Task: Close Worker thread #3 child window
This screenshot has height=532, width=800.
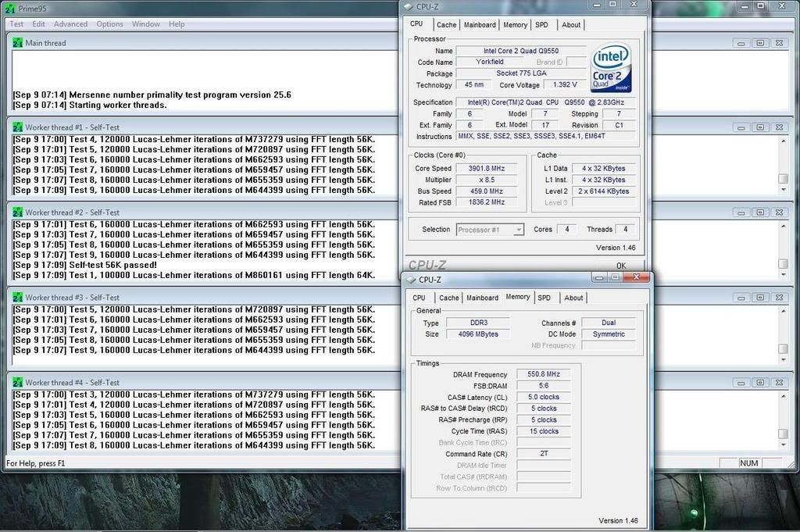Action: (779, 298)
